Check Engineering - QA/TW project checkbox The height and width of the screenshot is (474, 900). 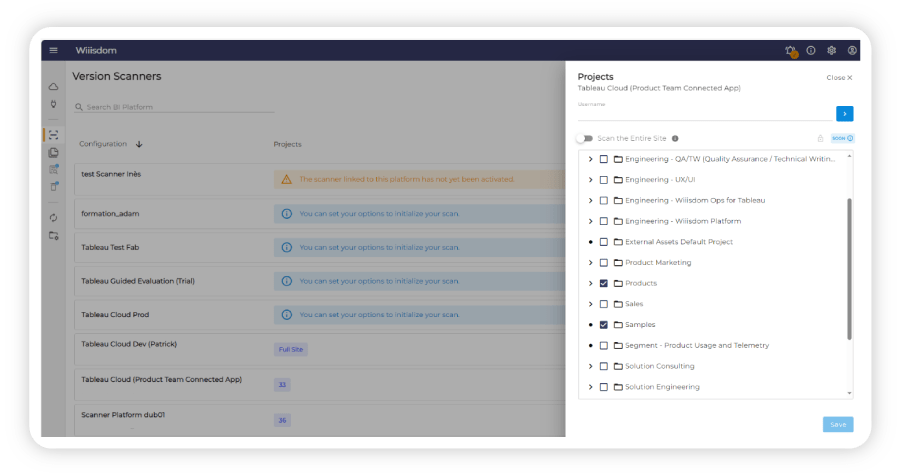[x=604, y=159]
